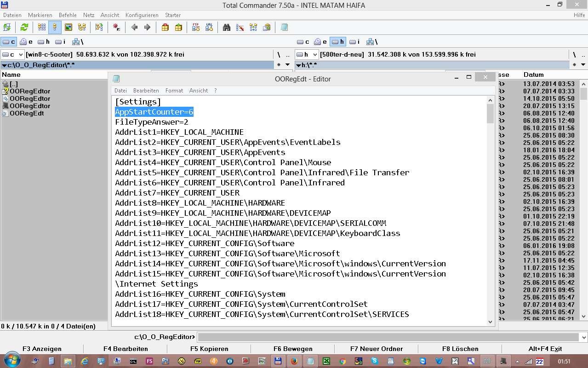
Task: Select drive c button in right panel
Action: [x=303, y=42]
